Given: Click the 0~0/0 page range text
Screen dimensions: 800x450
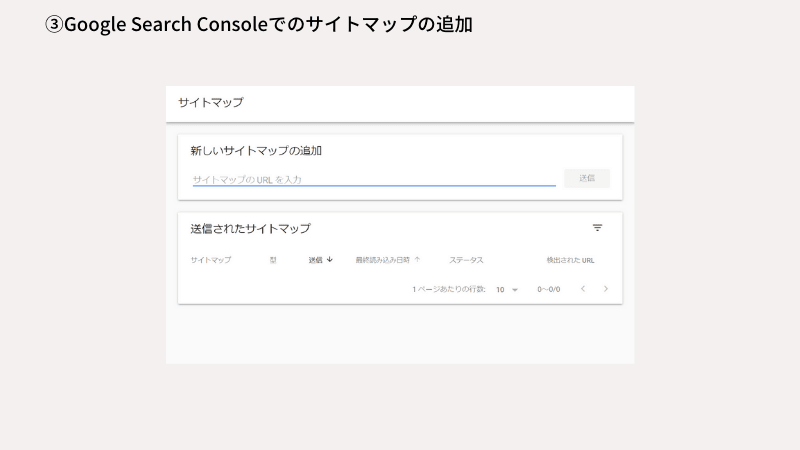Looking at the screenshot, I should click(548, 289).
